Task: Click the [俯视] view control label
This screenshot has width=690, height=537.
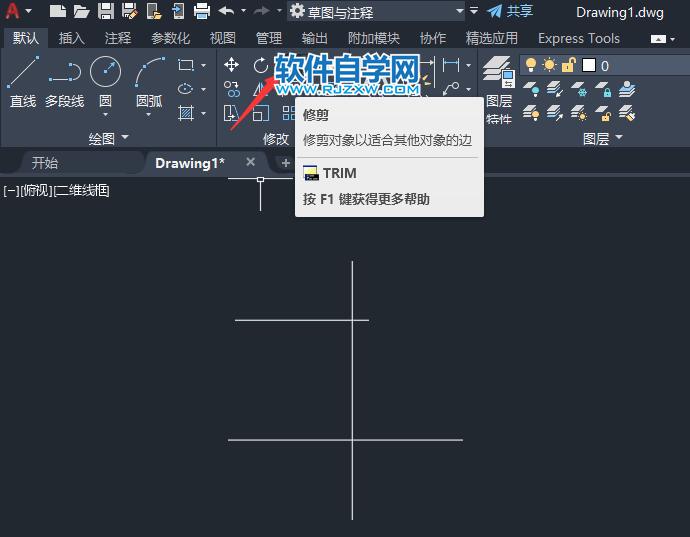Action: pos(36,191)
